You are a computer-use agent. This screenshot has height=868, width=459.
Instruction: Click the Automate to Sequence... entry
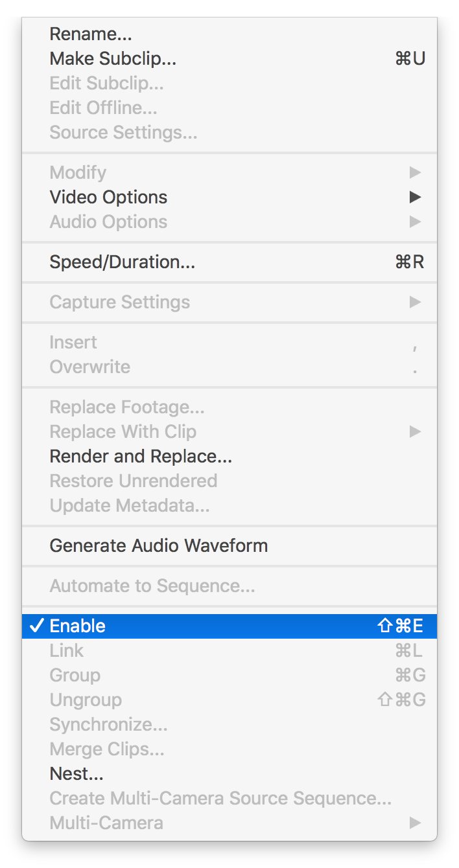152,586
